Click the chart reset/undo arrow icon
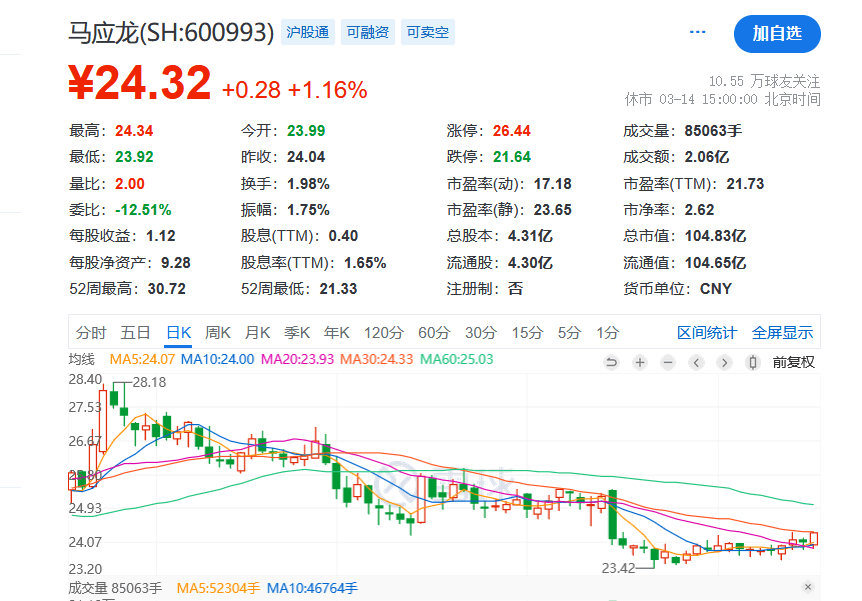Viewport: 862px width, 601px height. [611, 362]
